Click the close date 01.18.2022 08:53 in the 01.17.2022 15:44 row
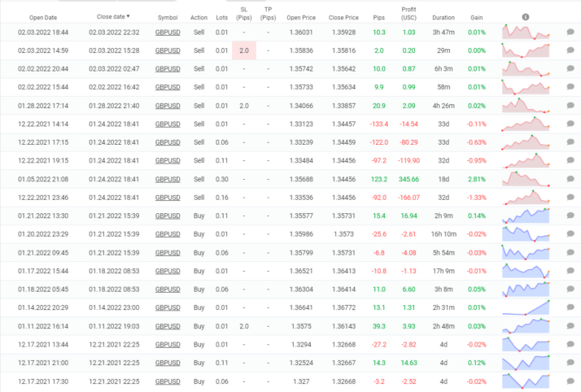 point(114,271)
